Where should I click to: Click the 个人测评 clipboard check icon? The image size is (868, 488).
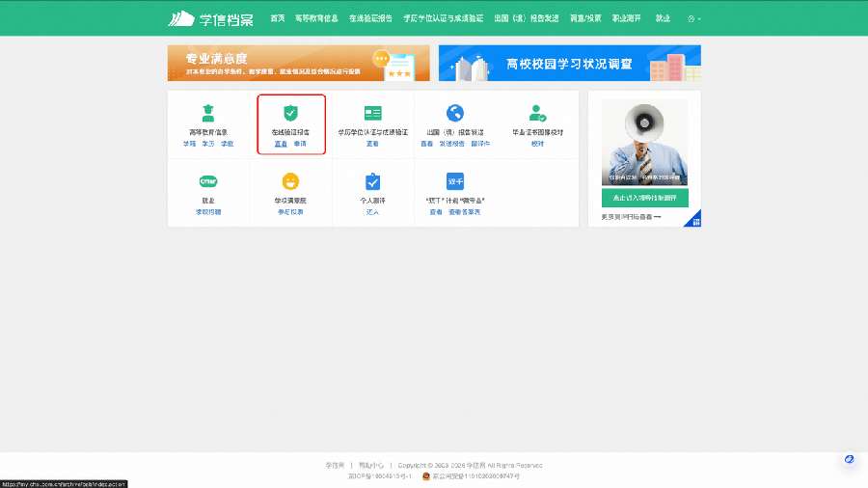tap(372, 181)
